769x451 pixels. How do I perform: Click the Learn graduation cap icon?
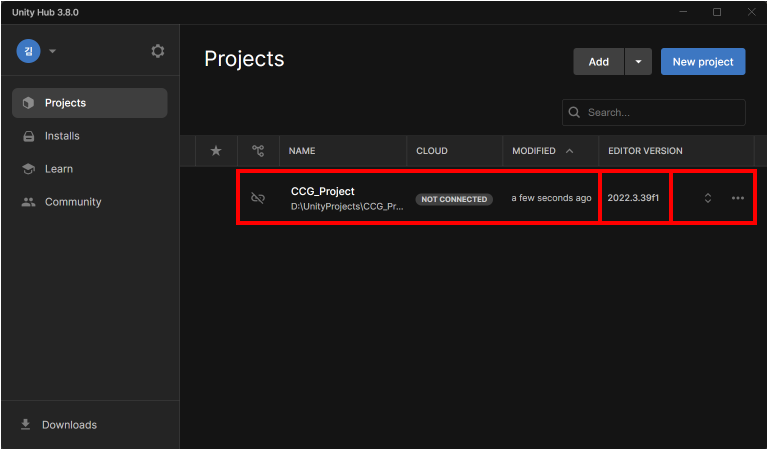28,169
